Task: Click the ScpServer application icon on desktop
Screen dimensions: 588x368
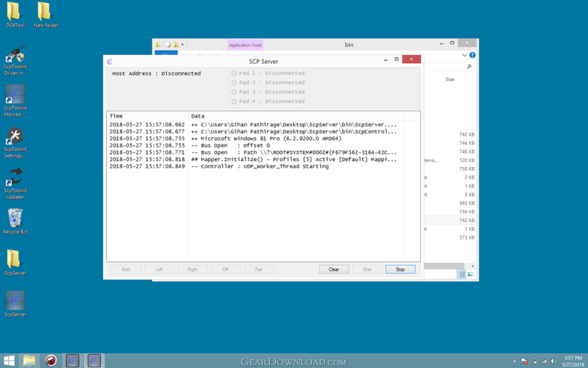Action: (15, 304)
